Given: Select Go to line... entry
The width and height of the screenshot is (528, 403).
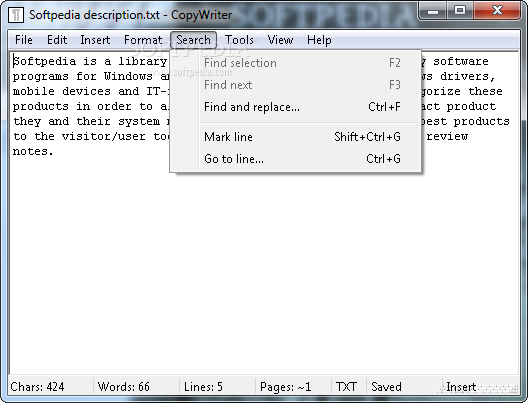Looking at the screenshot, I should 296,159.
